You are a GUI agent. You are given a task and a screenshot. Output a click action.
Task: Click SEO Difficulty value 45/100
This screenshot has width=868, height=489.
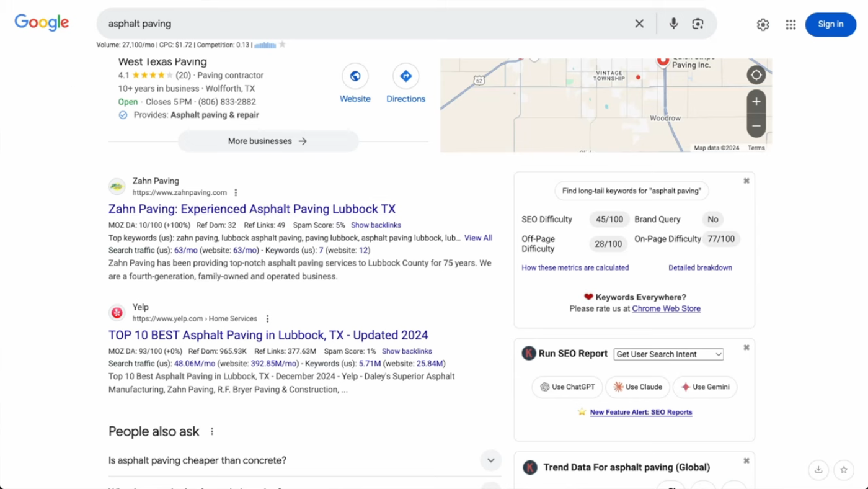point(609,219)
